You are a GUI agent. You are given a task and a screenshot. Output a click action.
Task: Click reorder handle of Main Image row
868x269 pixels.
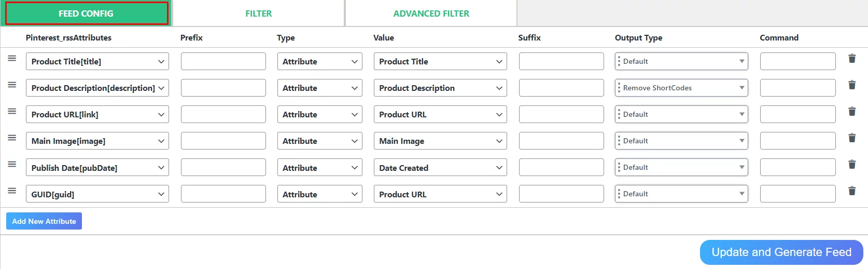point(12,138)
